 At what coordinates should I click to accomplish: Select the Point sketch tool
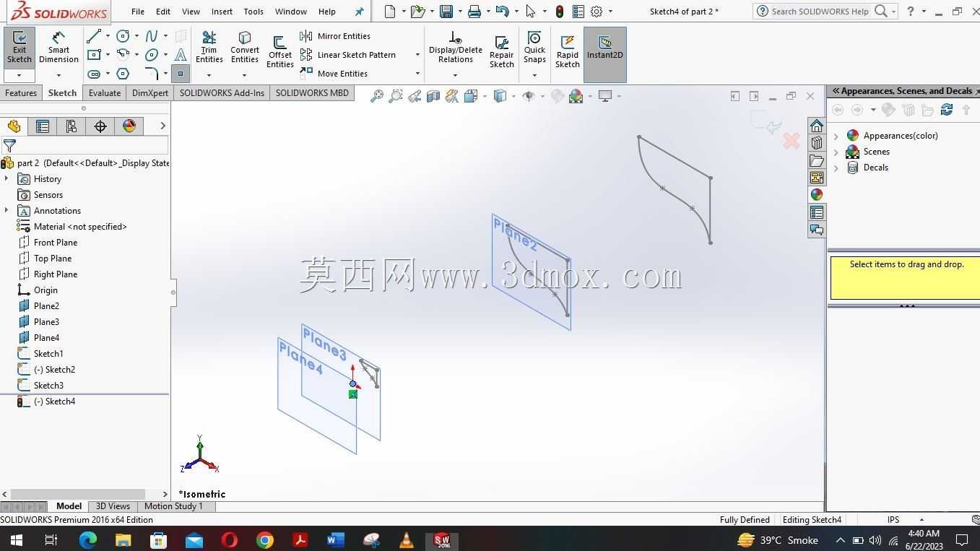coord(181,74)
